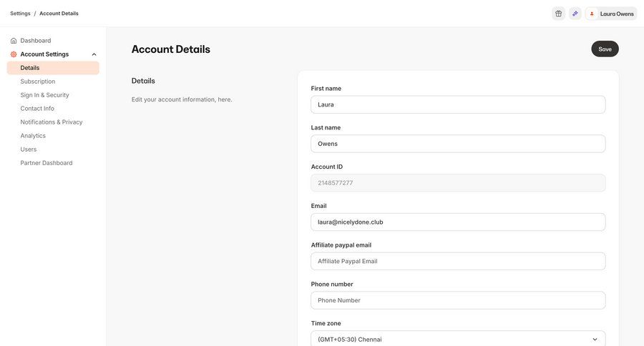Click the purple sparkle icon in header

click(x=575, y=14)
